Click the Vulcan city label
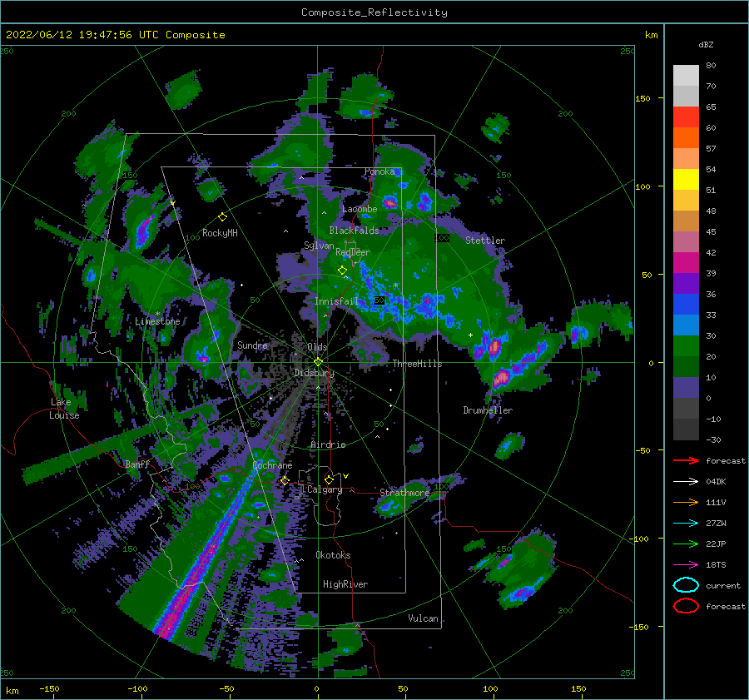 coord(423,618)
